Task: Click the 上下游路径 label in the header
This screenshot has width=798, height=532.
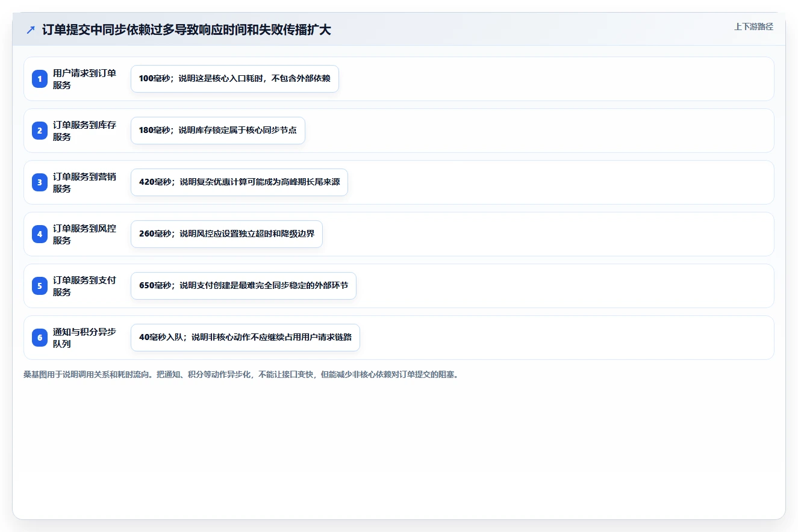Action: pos(753,26)
